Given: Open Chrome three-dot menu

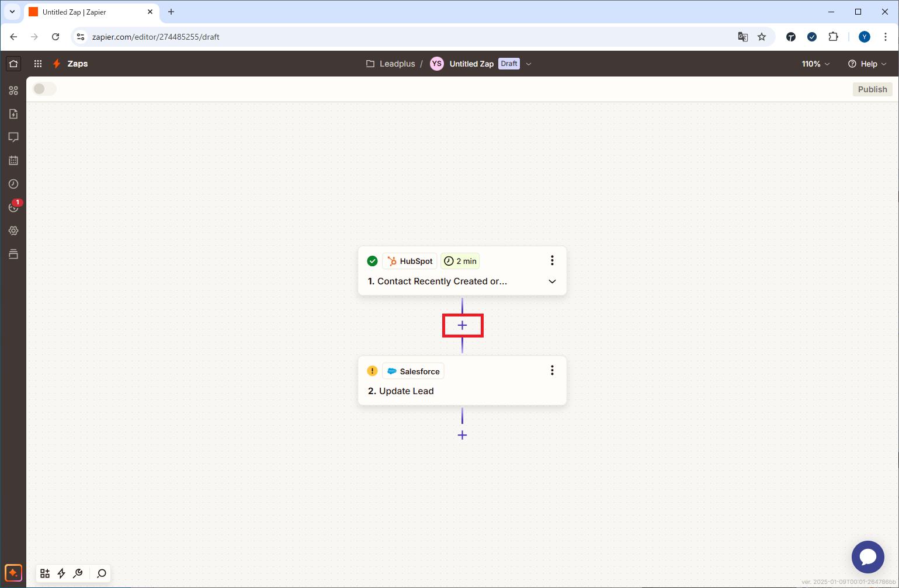Looking at the screenshot, I should click(x=886, y=37).
